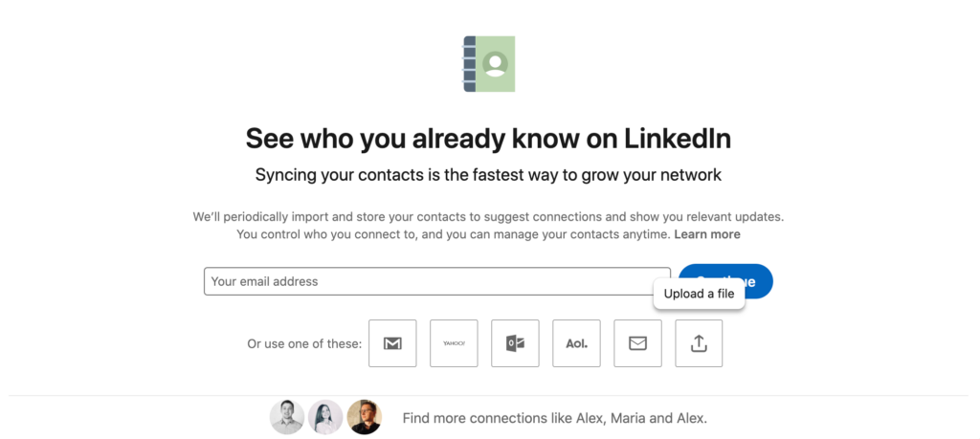Click the green address book illustration

point(489,64)
